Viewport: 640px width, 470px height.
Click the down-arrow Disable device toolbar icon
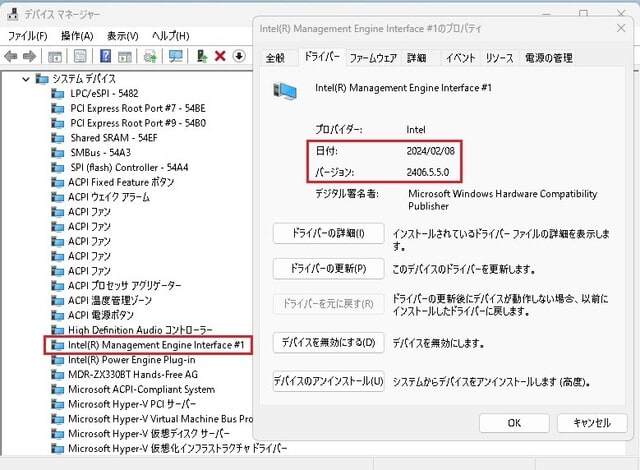[239, 56]
